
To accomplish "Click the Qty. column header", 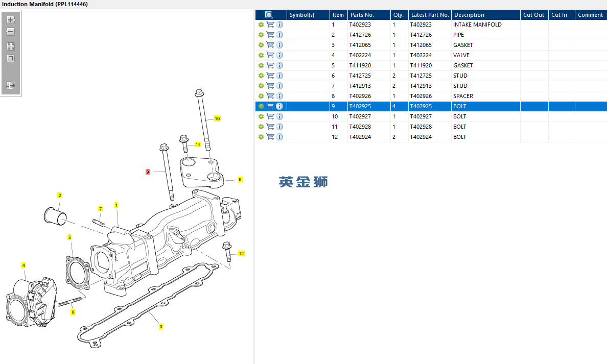I will pos(399,15).
